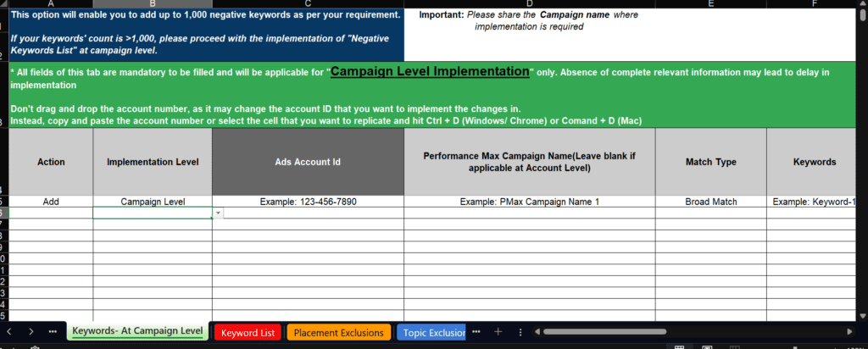Select the 'Example: Keyword-1' cell

[811, 202]
